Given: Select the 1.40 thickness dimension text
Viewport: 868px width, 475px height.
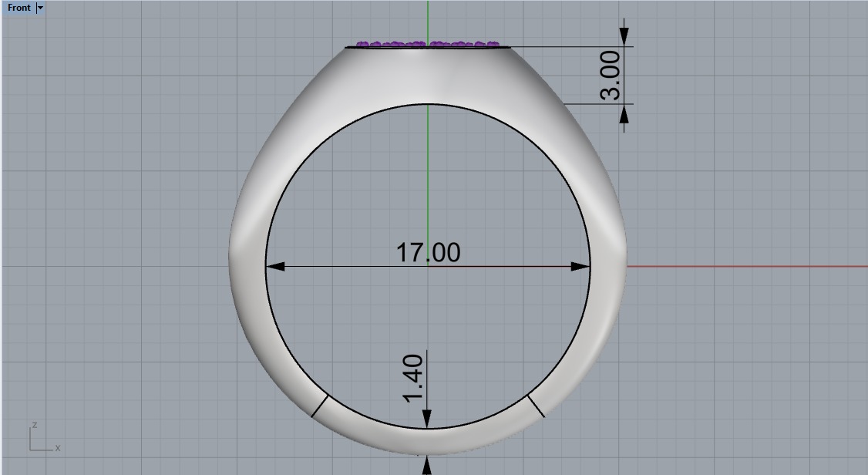Looking at the screenshot, I should point(413,379).
